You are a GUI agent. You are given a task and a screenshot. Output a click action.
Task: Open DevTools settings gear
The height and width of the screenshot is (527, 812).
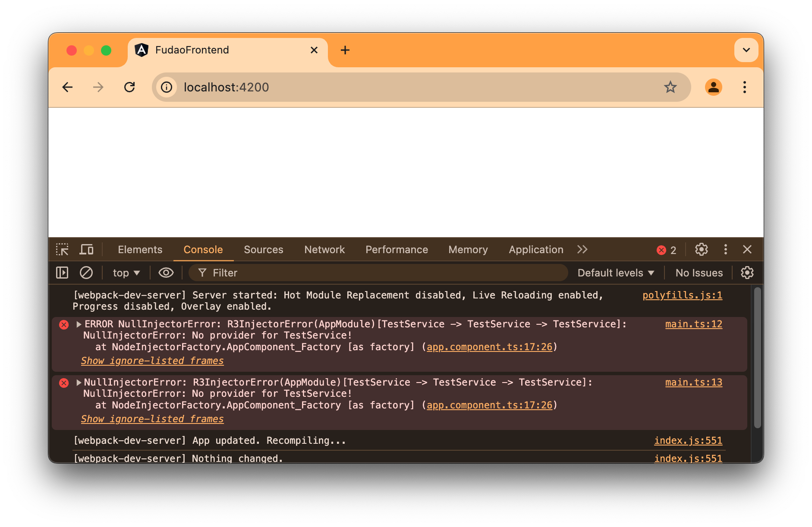(x=701, y=249)
